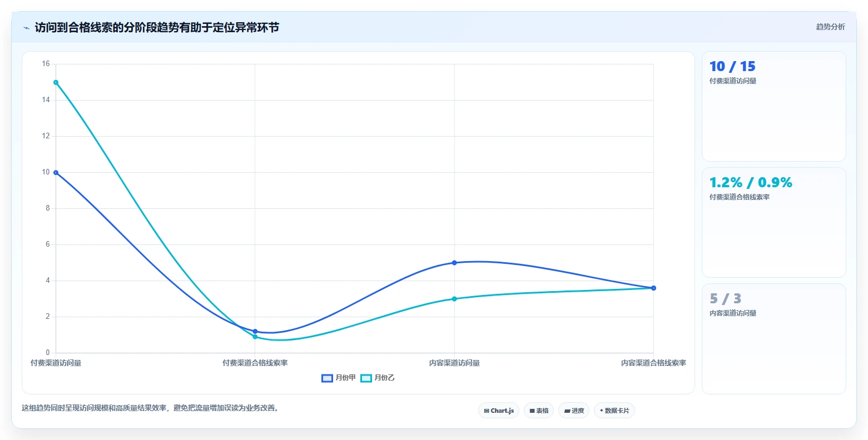Click the 趋势分析 label in header
The height and width of the screenshot is (440, 868).
tap(830, 27)
